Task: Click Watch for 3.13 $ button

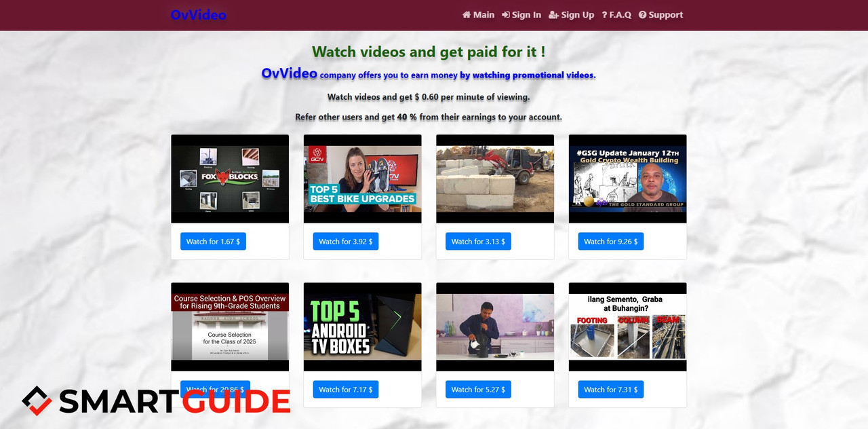Action: [478, 242]
